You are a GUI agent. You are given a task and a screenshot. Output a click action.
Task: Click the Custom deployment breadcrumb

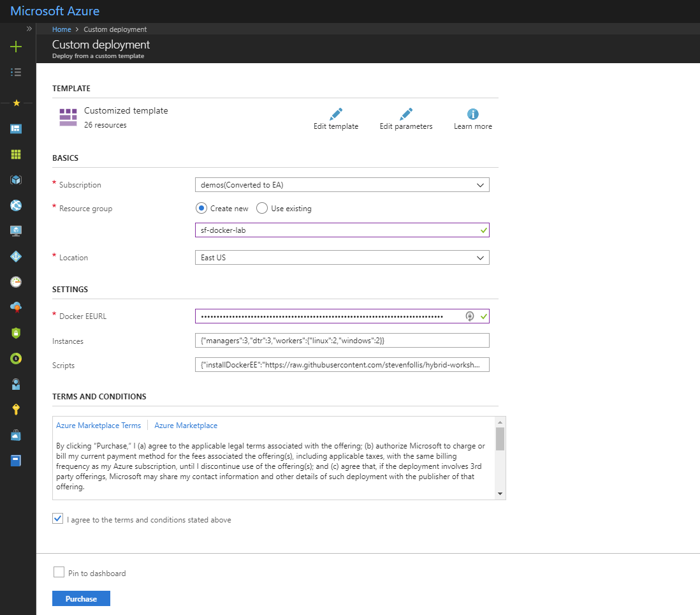click(115, 29)
